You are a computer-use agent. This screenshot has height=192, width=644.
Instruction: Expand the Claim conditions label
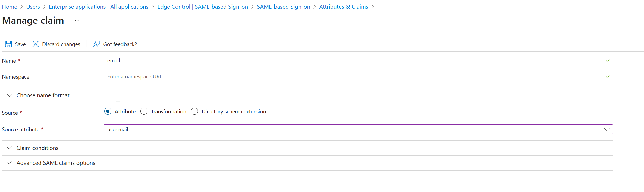click(x=37, y=148)
